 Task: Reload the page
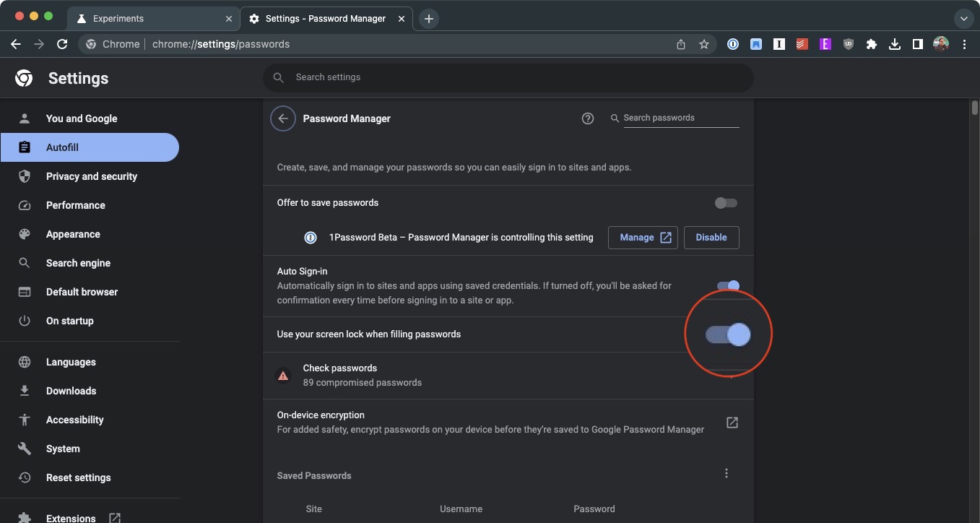pyautogui.click(x=62, y=44)
